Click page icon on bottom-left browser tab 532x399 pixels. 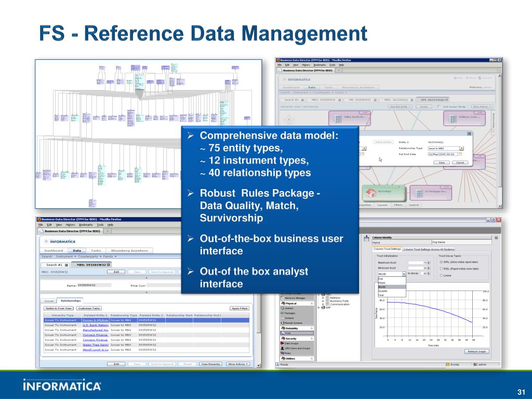point(42,231)
